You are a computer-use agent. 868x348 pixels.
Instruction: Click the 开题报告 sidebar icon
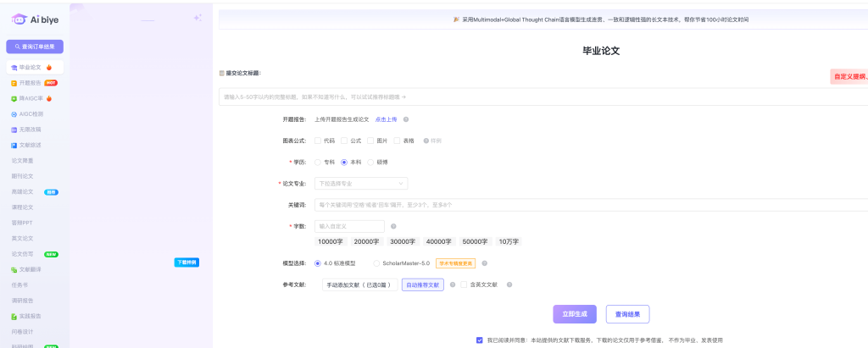click(14, 83)
